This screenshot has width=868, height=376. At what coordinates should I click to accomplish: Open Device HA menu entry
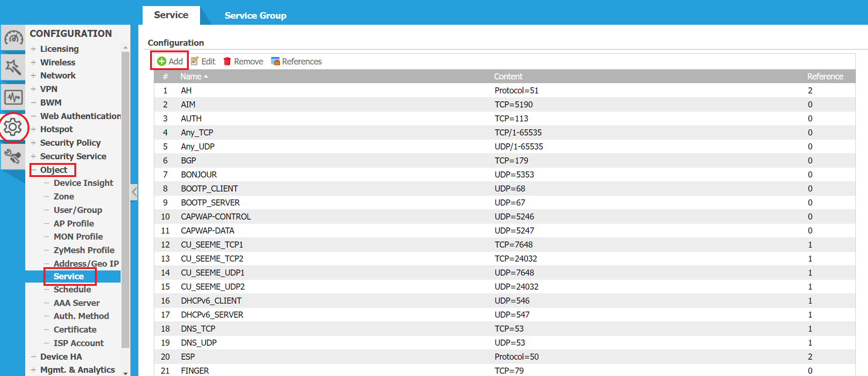61,356
